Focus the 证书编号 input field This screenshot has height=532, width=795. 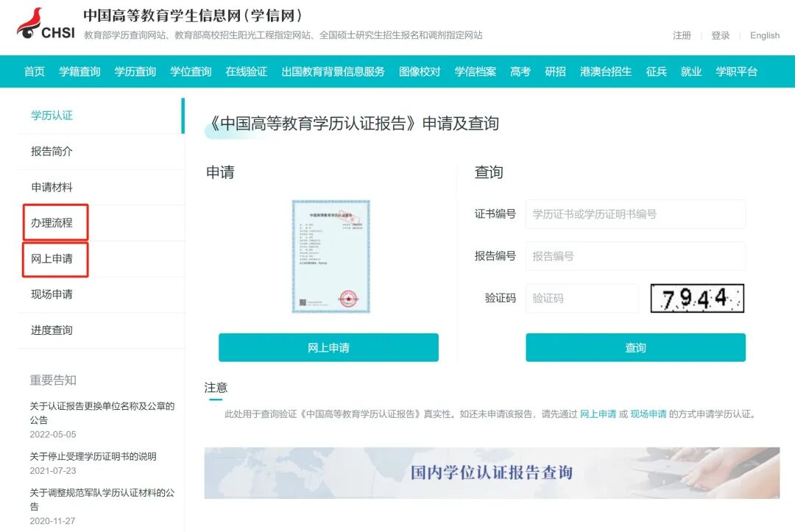(x=635, y=214)
